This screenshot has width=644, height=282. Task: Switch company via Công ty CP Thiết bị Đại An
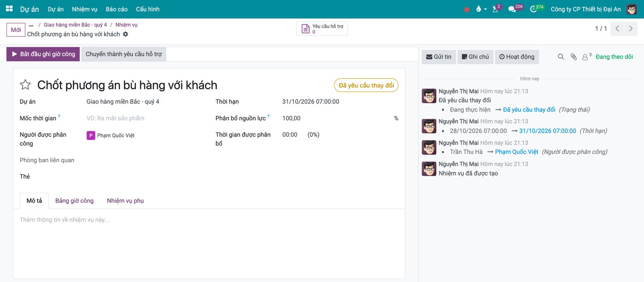(x=586, y=9)
